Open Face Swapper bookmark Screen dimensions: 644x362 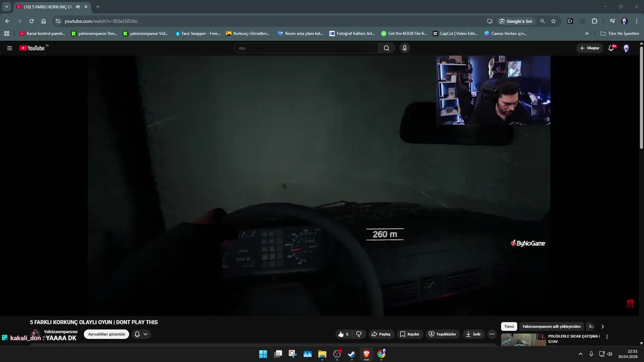click(198, 34)
